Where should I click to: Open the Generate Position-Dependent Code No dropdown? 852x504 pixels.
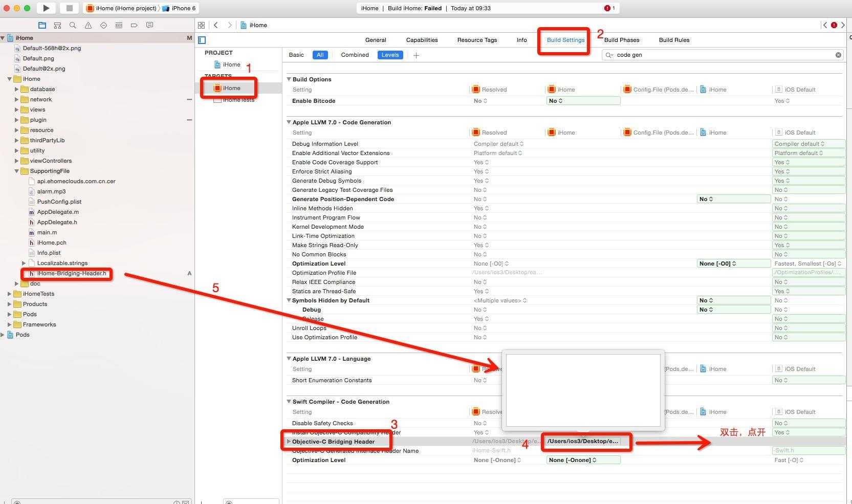point(733,199)
